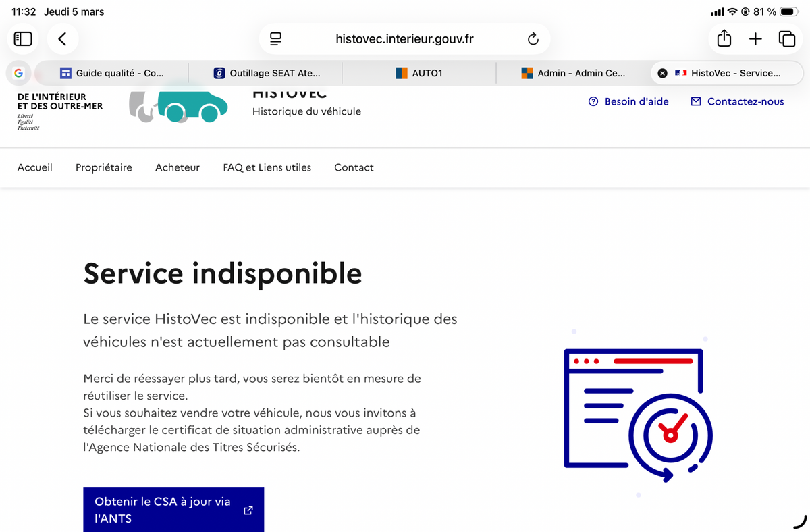Close the HistoVec tab

pos(662,73)
